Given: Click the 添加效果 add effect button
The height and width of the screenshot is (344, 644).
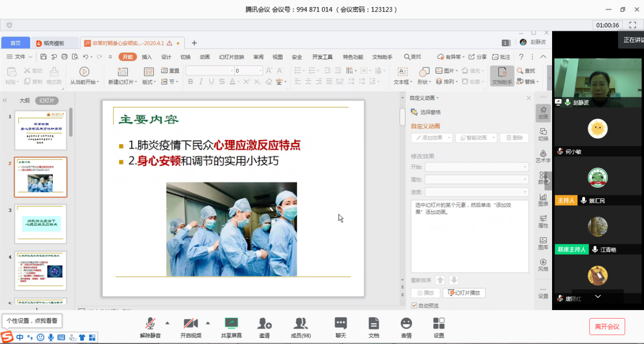Looking at the screenshot, I should coord(432,137).
